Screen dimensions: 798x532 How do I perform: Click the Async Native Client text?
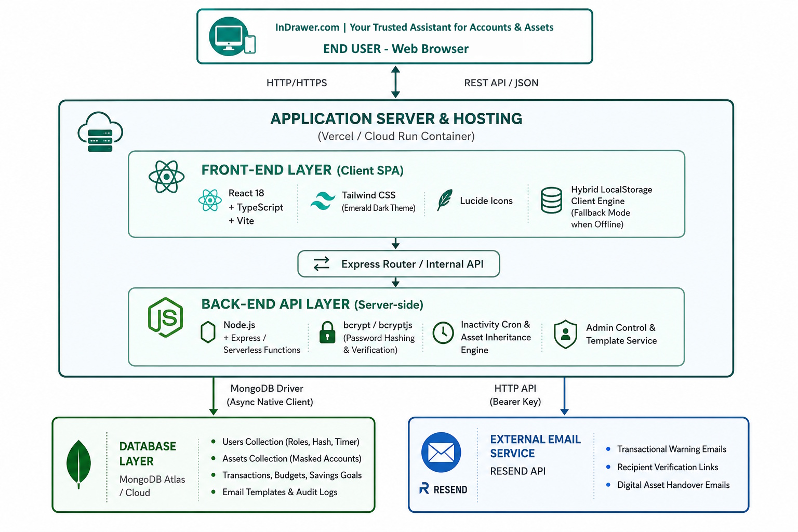tap(270, 402)
